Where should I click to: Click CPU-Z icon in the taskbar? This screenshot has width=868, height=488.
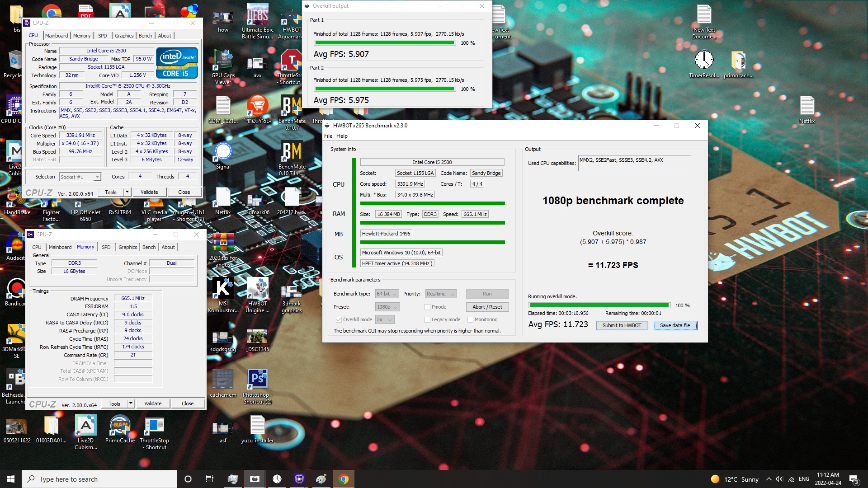(x=299, y=479)
